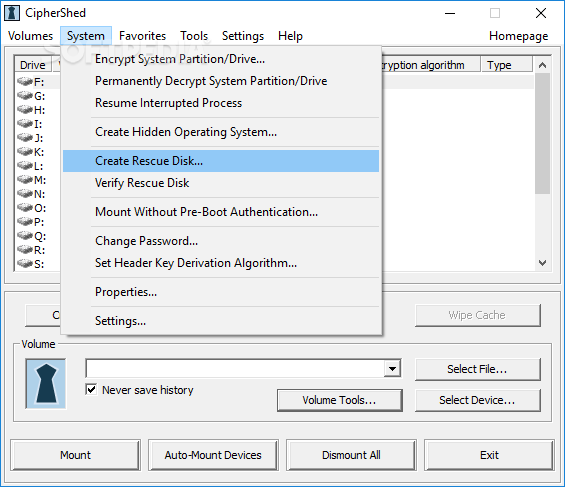Select Permanently Decrypt System Partition/Drive
The image size is (565, 487).
pos(221,81)
